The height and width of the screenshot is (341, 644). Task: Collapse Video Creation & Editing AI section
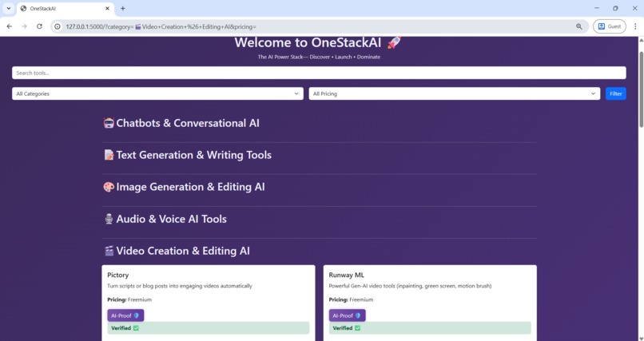coord(183,251)
